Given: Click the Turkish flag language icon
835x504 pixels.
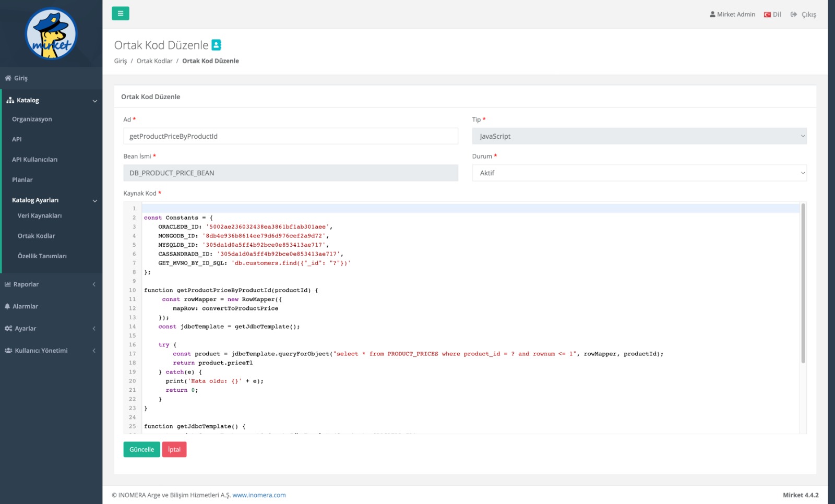Looking at the screenshot, I should pos(767,15).
